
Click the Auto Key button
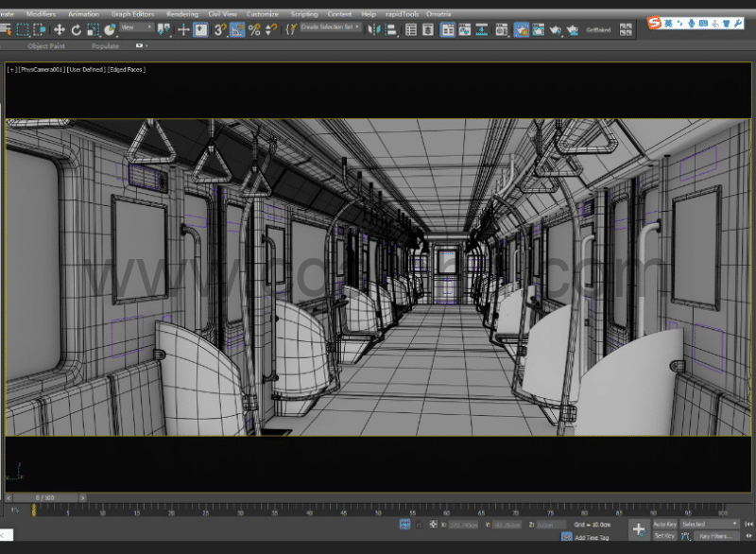665,524
